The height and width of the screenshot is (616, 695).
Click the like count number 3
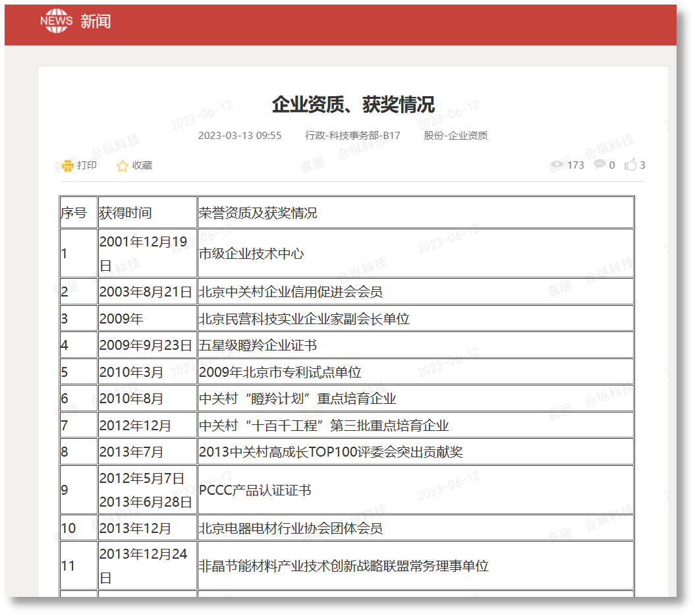pos(643,165)
